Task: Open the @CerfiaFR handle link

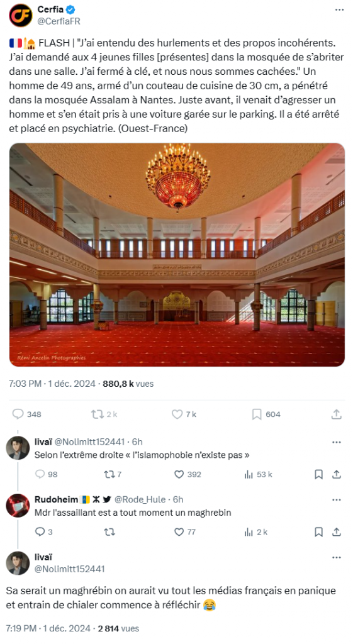Action: [x=59, y=21]
